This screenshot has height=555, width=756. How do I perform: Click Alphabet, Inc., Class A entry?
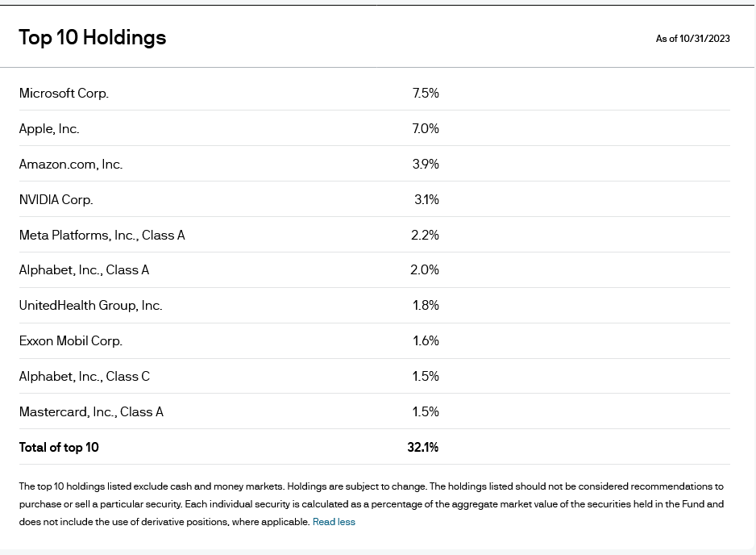pyautogui.click(x=85, y=270)
